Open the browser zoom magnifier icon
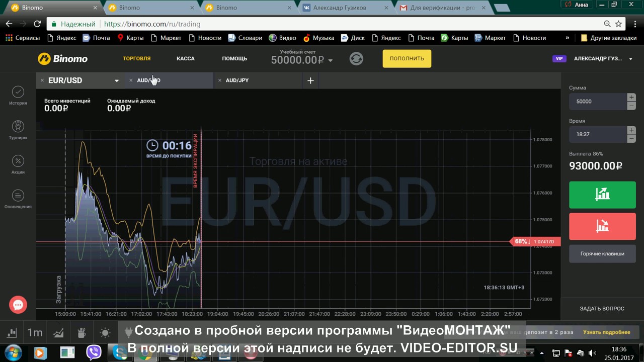This screenshot has height=362, width=644. [x=607, y=24]
